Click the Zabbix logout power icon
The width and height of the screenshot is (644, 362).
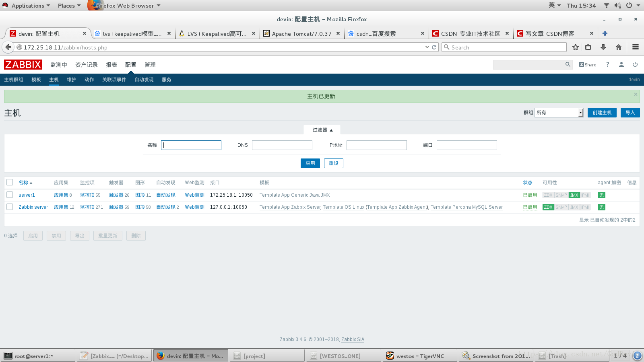(x=635, y=64)
